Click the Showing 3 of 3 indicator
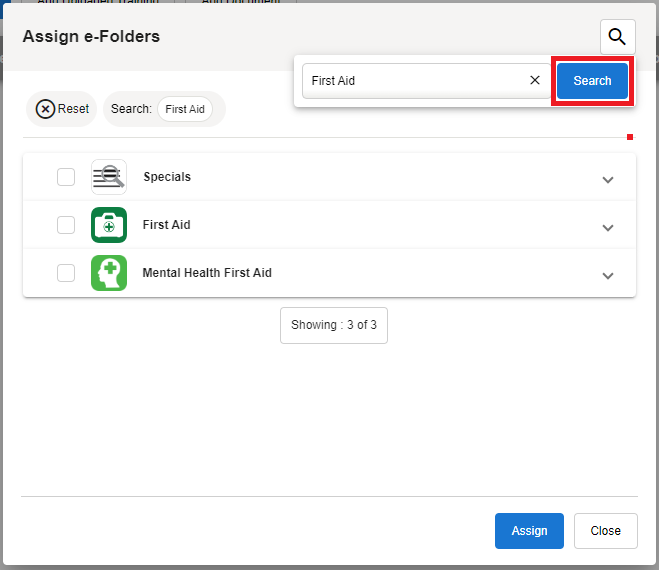 334,325
